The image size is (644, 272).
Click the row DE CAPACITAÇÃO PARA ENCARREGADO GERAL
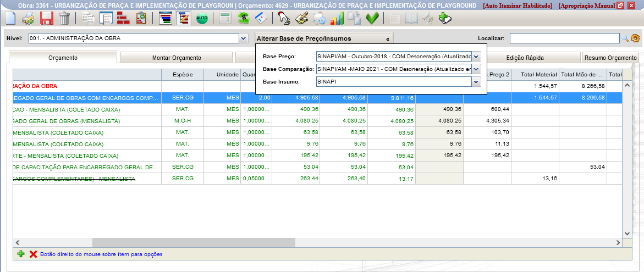[318, 167]
